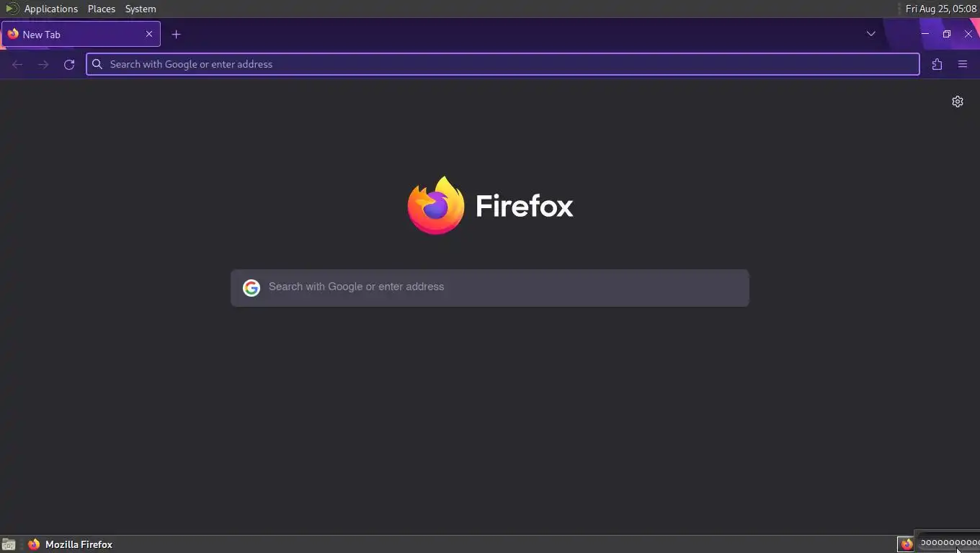
Task: Click the show desktop icon in taskbar
Action: coord(9,544)
